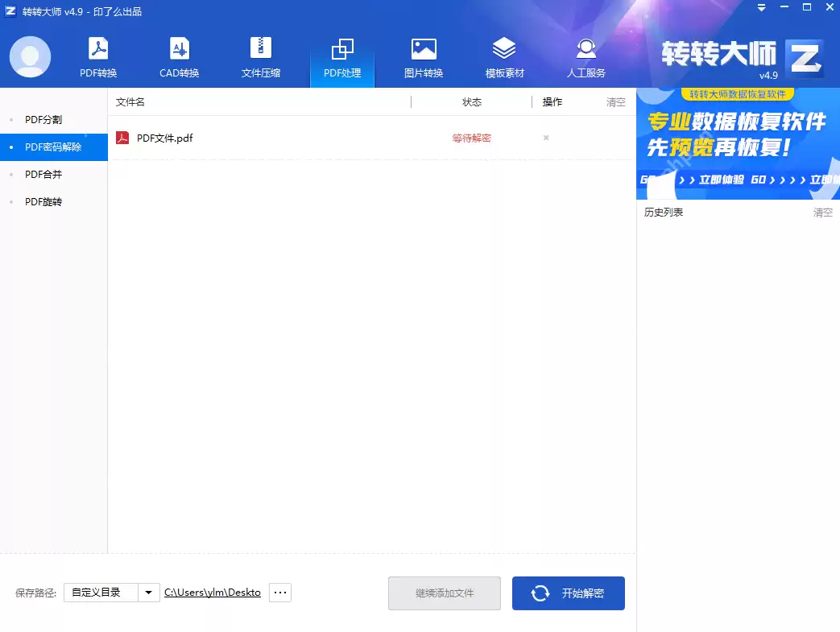This screenshot has height=632, width=840.
Task: Select the PDF处理 toolbar icon
Action: (x=342, y=56)
